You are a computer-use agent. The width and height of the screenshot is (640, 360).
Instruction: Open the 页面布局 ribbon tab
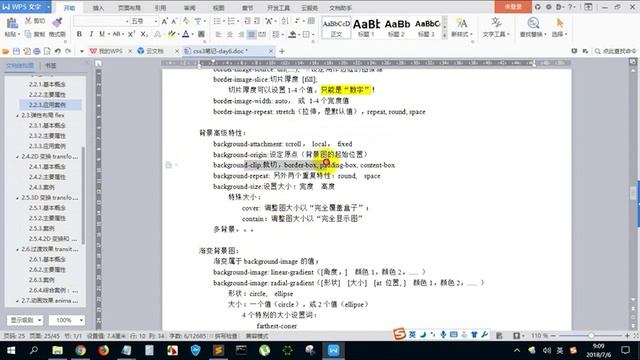(x=129, y=8)
